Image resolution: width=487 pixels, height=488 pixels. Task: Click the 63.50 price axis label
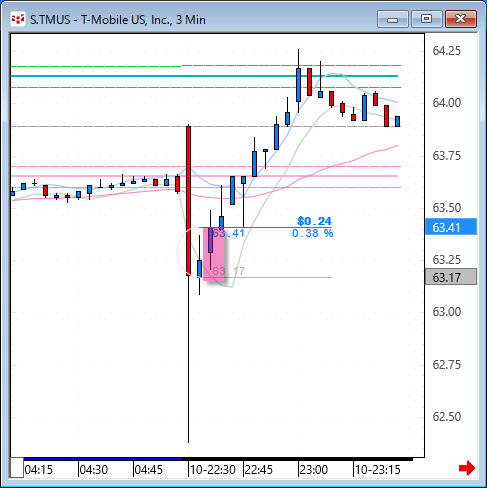click(446, 207)
